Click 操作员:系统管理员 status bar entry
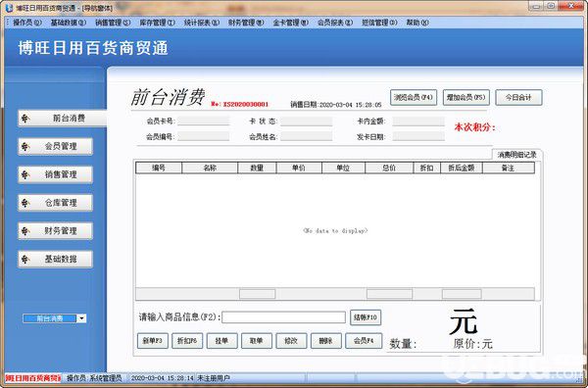 94,378
